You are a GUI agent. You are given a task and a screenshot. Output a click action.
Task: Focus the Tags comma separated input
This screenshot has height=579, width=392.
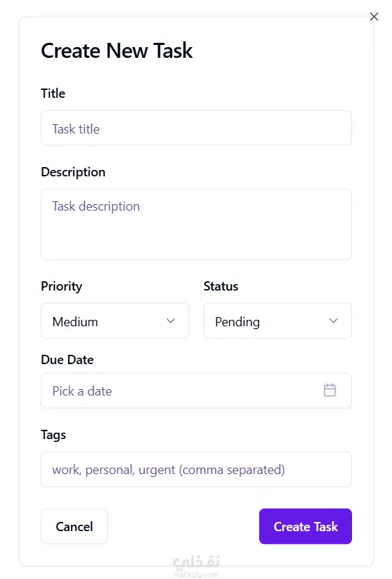(x=196, y=469)
